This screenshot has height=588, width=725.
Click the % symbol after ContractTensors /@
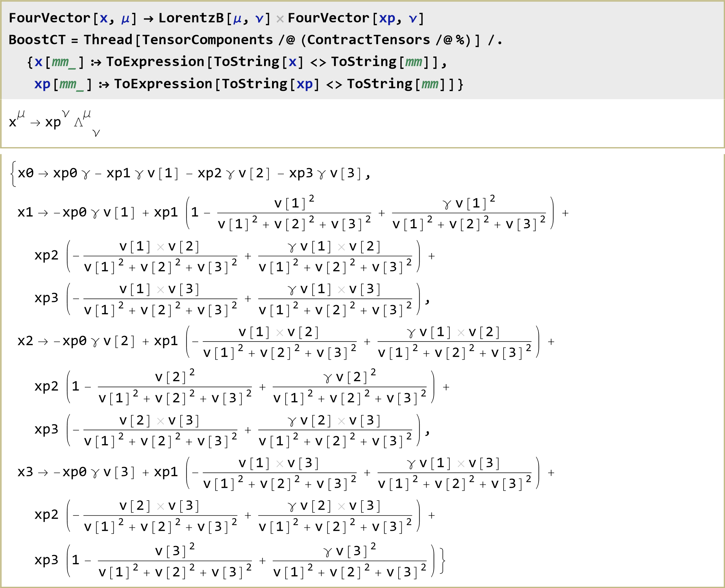[460, 40]
